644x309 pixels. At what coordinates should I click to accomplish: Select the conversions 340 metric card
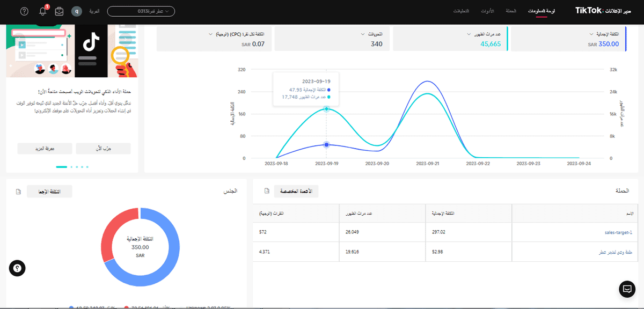click(x=333, y=39)
